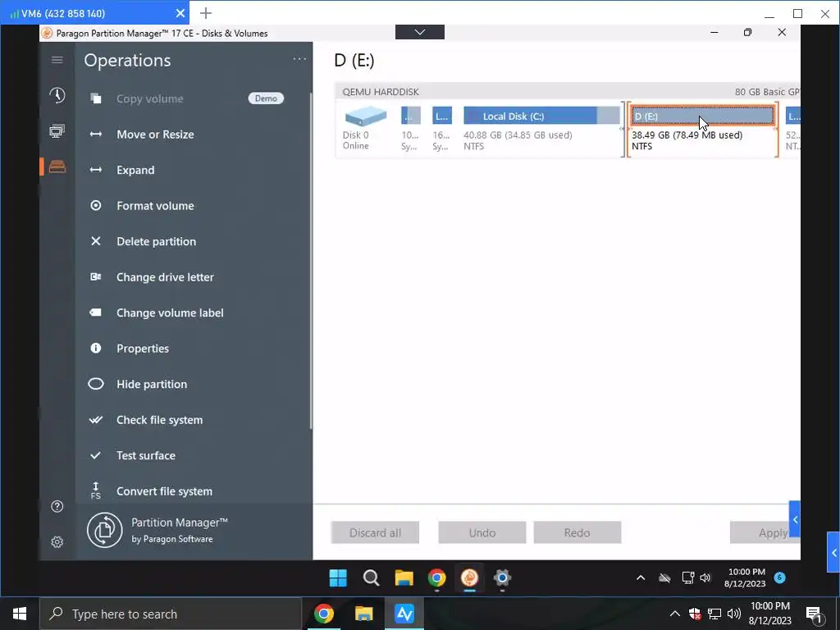Screen dimensions: 840x630
Task: Choose Test surface operation
Action: click(146, 455)
